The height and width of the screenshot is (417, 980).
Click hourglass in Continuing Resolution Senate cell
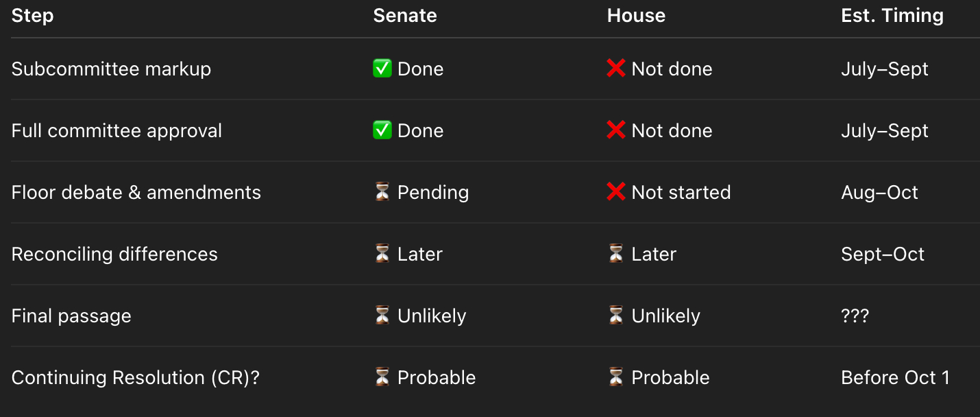(x=382, y=377)
